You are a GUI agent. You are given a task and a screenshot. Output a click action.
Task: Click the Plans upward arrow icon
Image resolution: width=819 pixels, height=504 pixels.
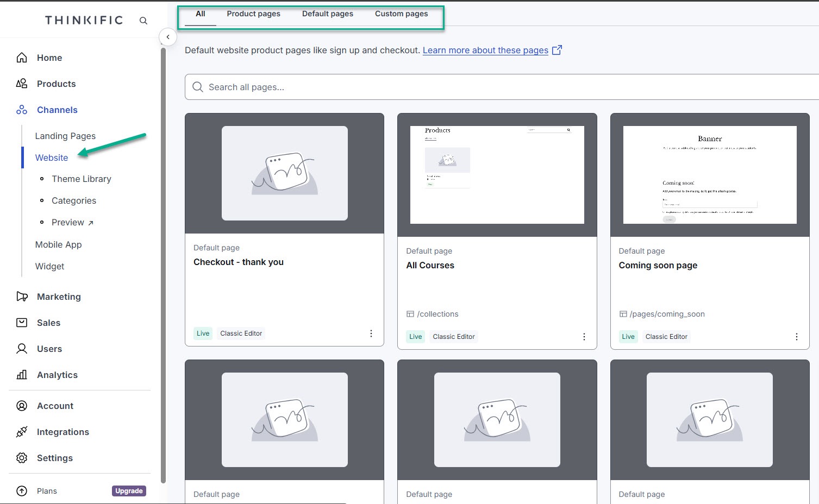pos(22,491)
